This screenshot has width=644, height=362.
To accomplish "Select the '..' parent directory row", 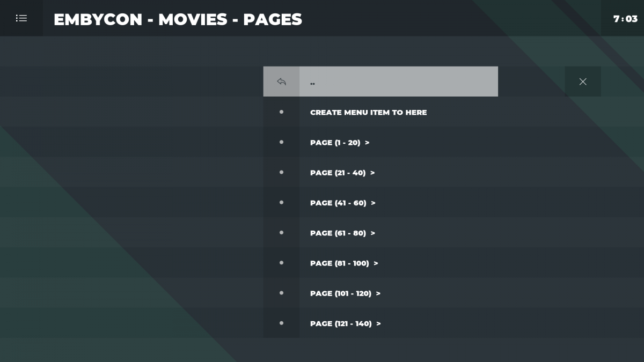I will (x=380, y=82).
